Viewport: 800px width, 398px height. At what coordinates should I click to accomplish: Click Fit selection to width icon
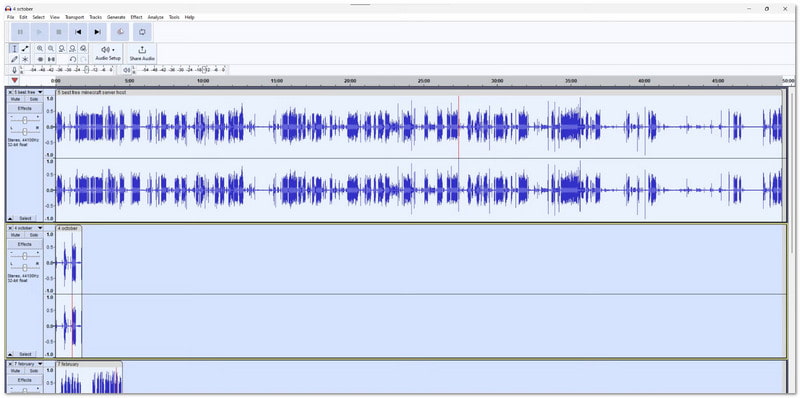pyautogui.click(x=62, y=48)
